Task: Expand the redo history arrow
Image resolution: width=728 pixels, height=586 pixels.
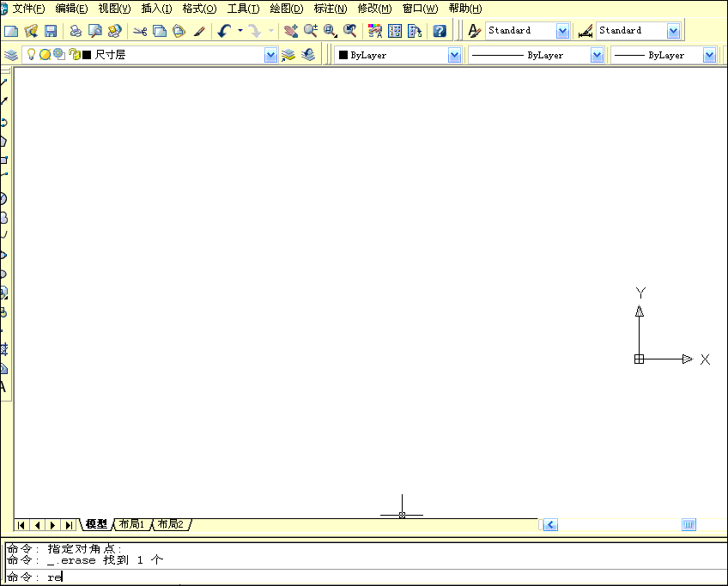Action: tap(271, 31)
